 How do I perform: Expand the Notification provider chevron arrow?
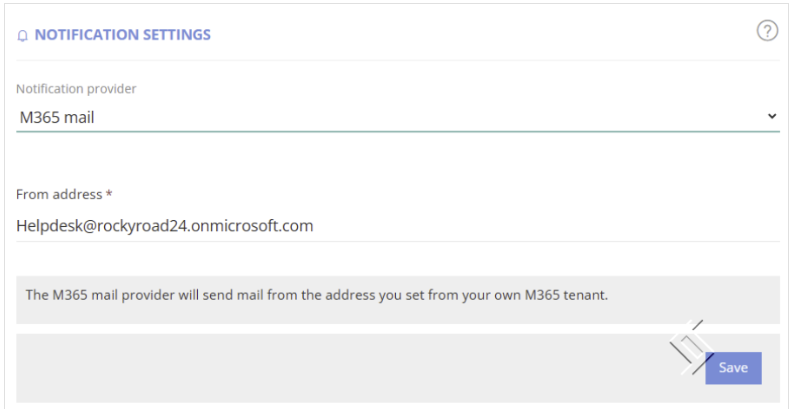click(772, 116)
